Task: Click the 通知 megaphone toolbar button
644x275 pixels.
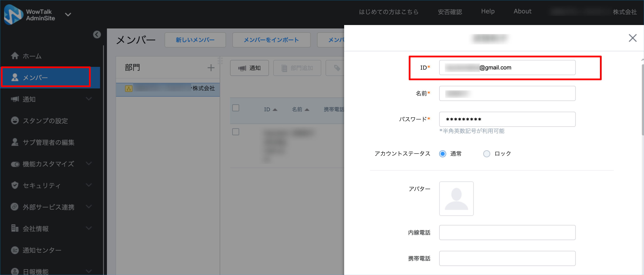Action: tap(249, 68)
